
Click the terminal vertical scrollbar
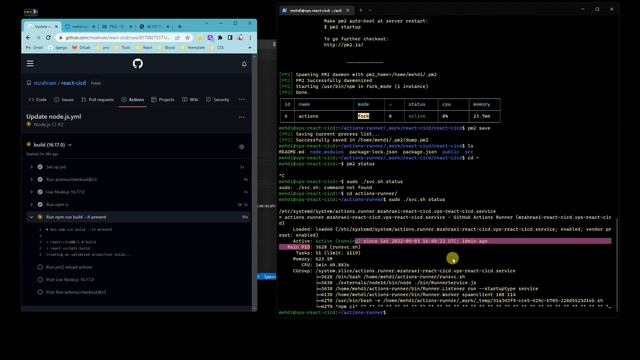617,264
